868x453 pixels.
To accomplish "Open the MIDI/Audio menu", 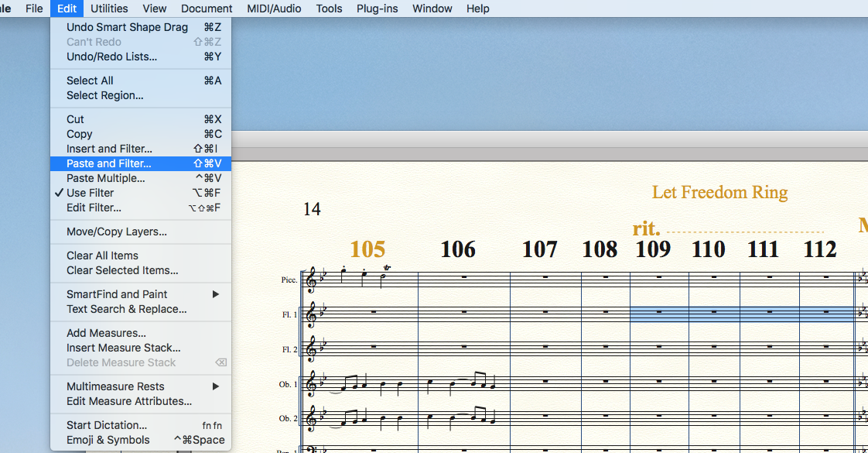I will [274, 9].
